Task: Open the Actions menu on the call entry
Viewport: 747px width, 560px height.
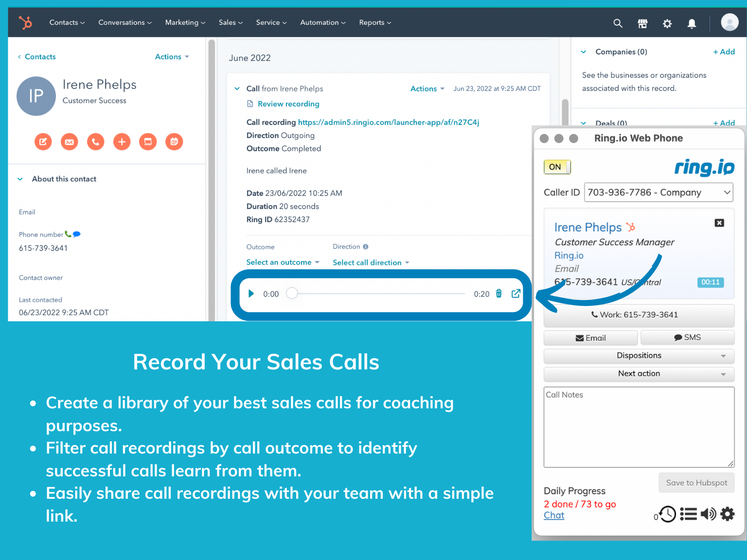Action: pos(427,88)
